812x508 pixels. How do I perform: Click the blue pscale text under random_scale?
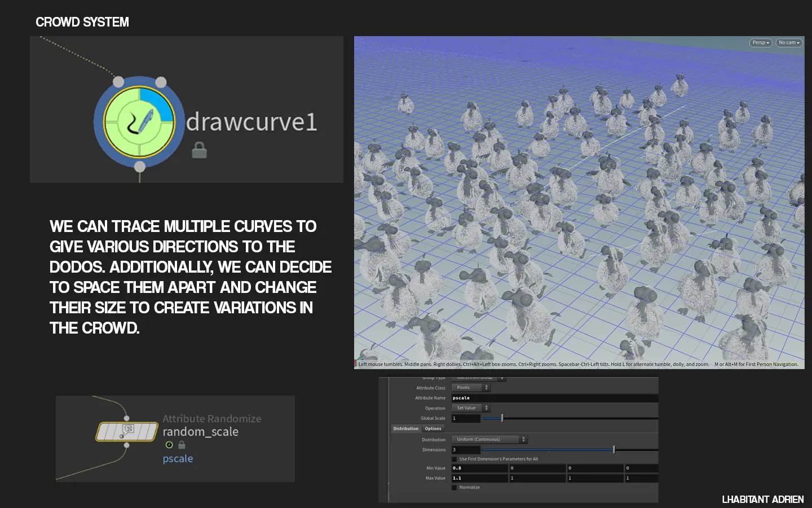click(x=178, y=458)
